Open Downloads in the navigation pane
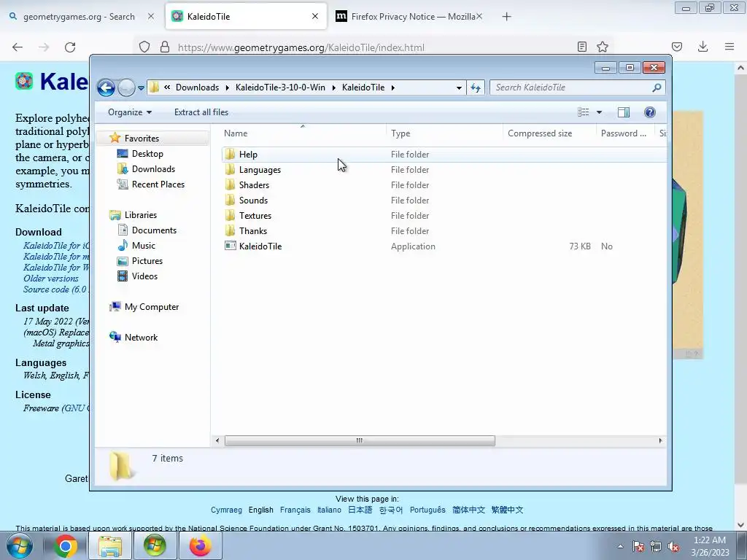This screenshot has height=560, width=747. (x=153, y=169)
